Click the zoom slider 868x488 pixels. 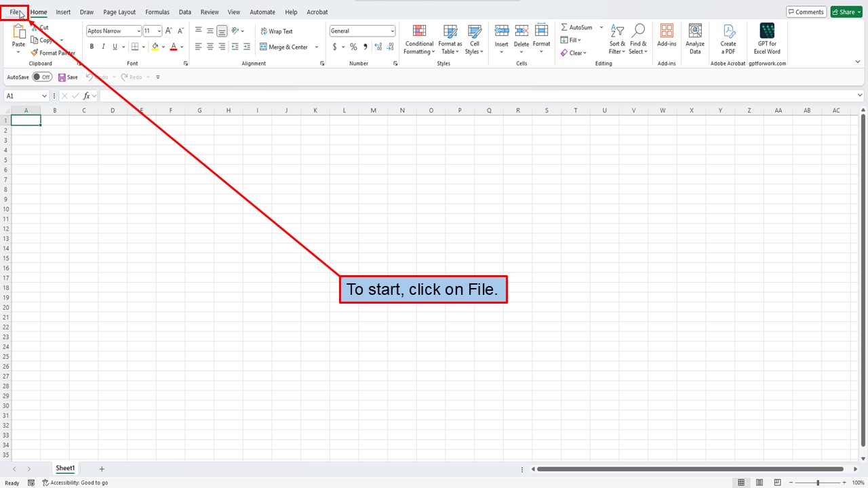(818, 483)
